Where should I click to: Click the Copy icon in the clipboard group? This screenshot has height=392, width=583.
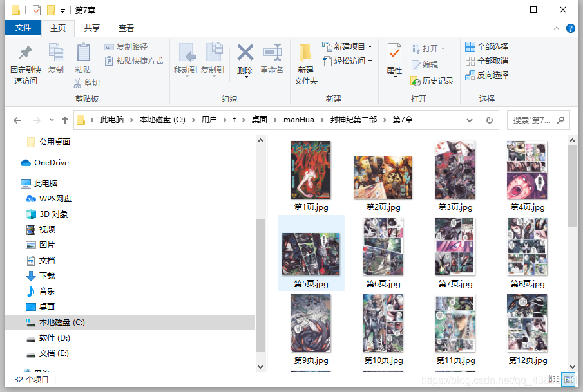[x=57, y=52]
